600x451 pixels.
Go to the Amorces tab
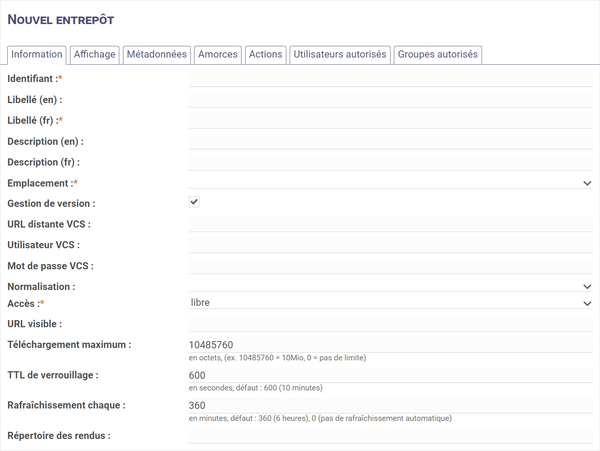click(218, 55)
